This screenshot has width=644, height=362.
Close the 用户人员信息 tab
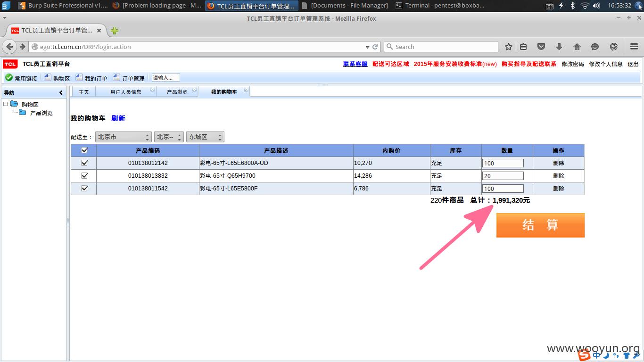(x=152, y=90)
